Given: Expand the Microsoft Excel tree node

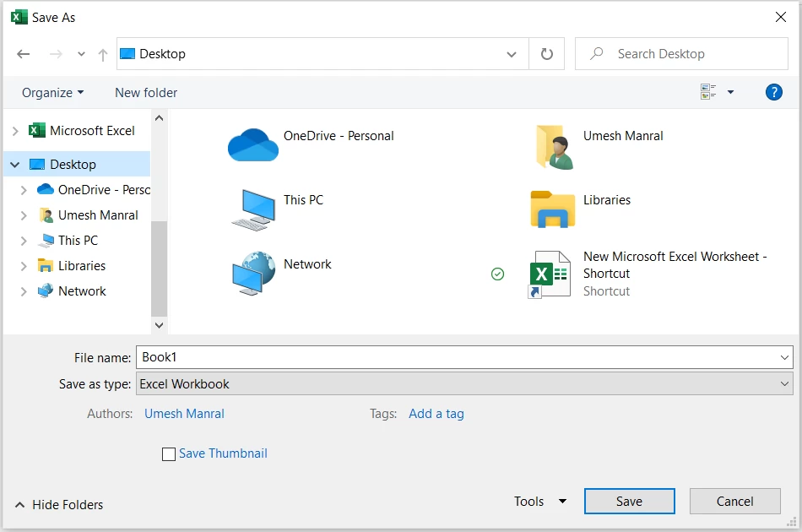Looking at the screenshot, I should pyautogui.click(x=15, y=131).
